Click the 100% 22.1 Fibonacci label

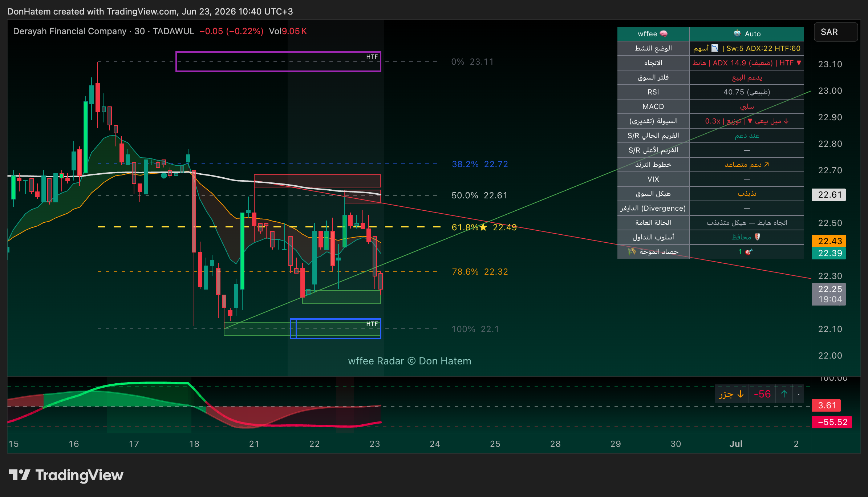pos(475,329)
